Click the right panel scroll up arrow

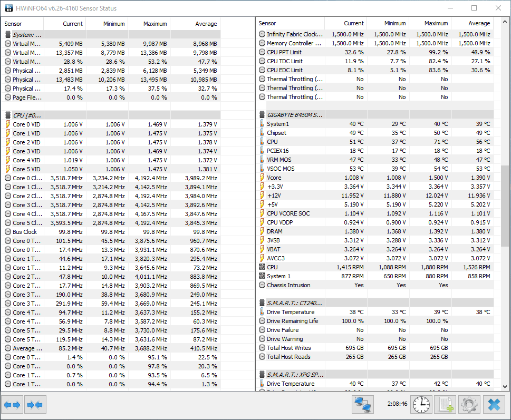pos(505,22)
